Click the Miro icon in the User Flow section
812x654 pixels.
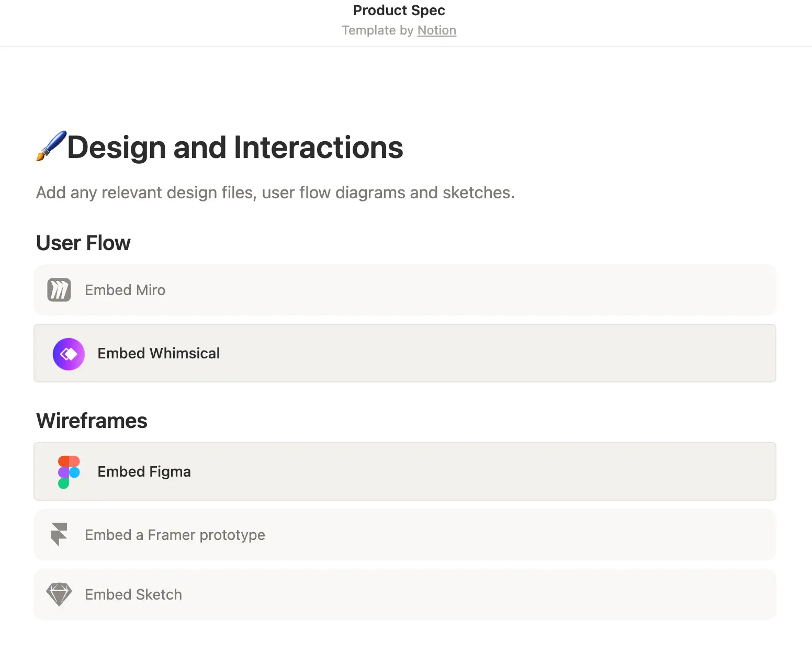click(x=59, y=290)
